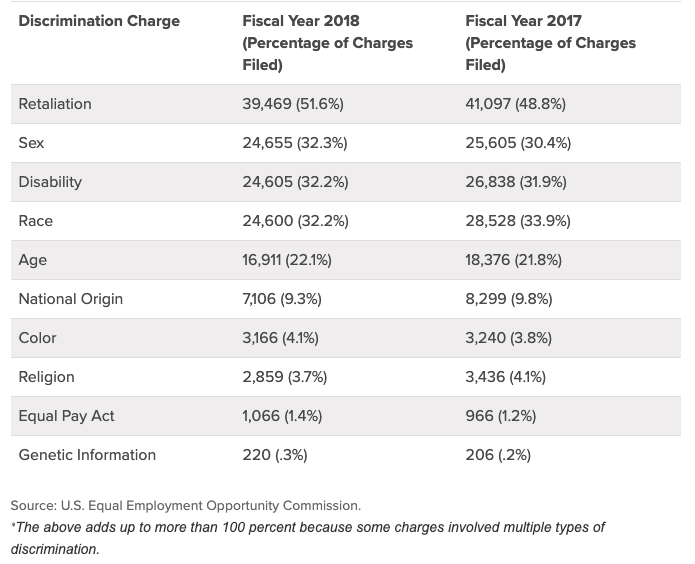Select the Color row label
The width and height of the screenshot is (695, 564).
(x=38, y=338)
